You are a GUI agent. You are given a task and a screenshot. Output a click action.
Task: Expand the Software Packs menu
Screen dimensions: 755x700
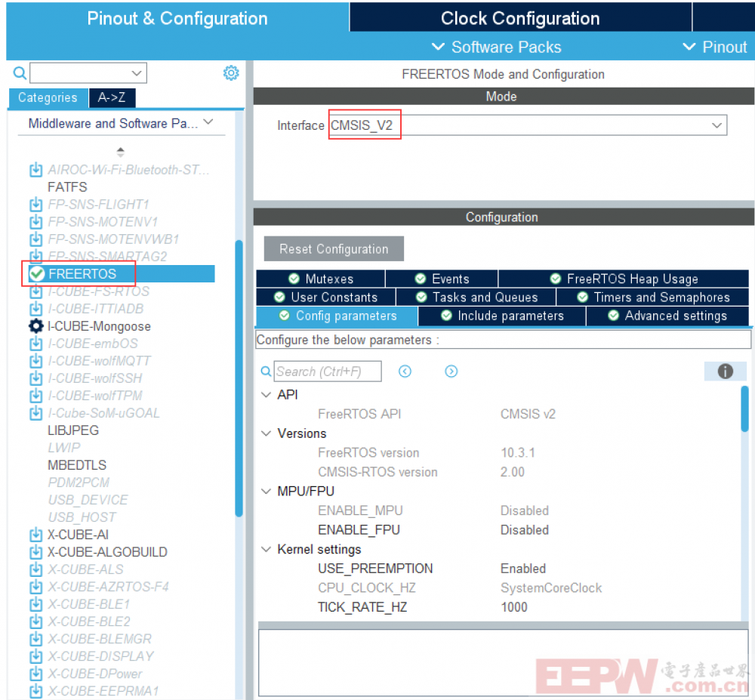[x=497, y=47]
